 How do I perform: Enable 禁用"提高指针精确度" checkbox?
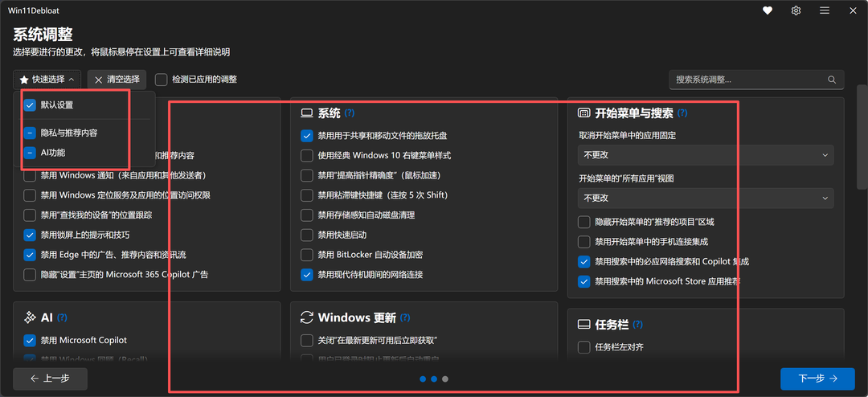pos(307,175)
